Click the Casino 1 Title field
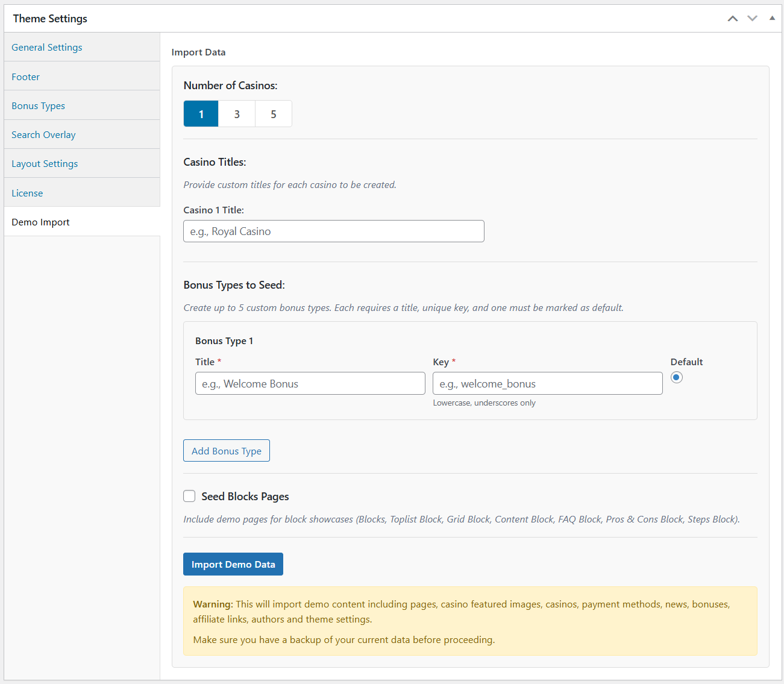 point(333,231)
